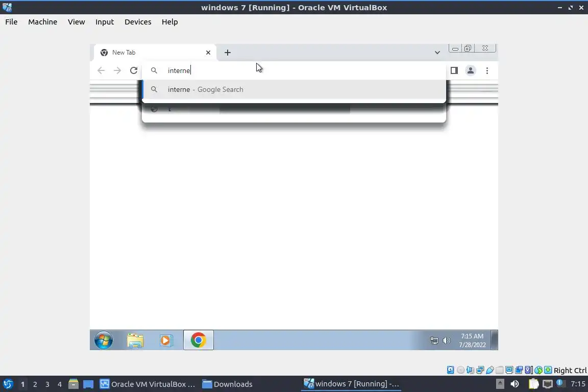Click guest volume speaker tray icon
The width and height of the screenshot is (588, 392).
point(446,340)
